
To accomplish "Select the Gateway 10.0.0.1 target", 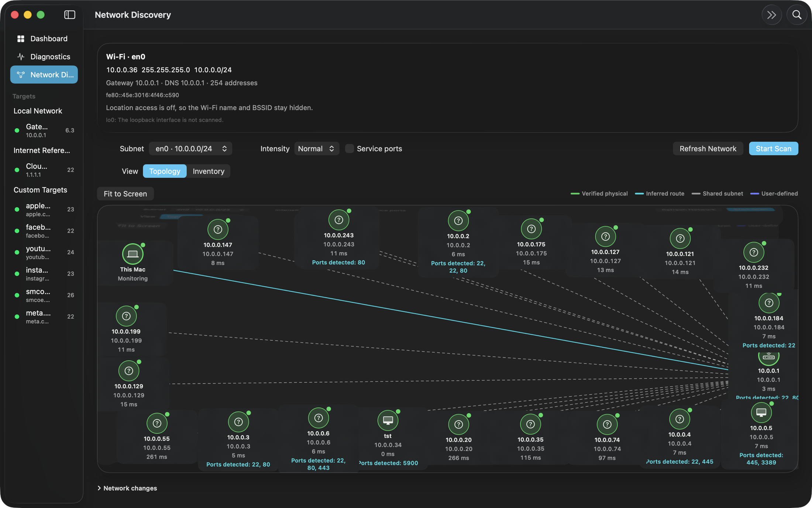I will (44, 130).
